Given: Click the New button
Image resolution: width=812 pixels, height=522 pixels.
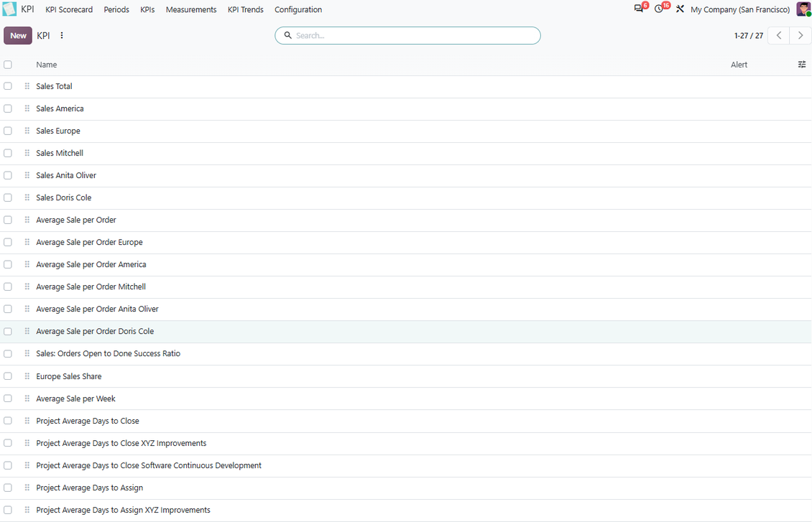Looking at the screenshot, I should pyautogui.click(x=18, y=36).
